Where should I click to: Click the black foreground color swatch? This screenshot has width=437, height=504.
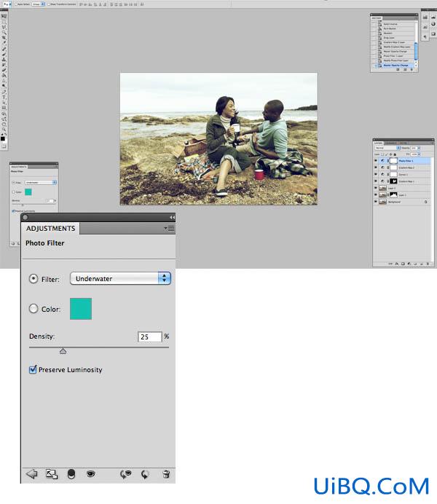point(3,138)
